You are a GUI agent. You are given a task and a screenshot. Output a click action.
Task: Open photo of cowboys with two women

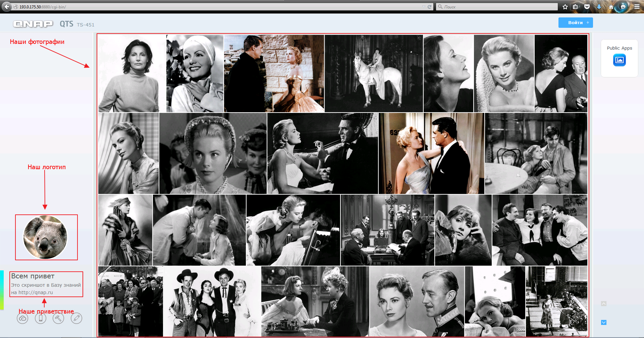[x=212, y=301]
